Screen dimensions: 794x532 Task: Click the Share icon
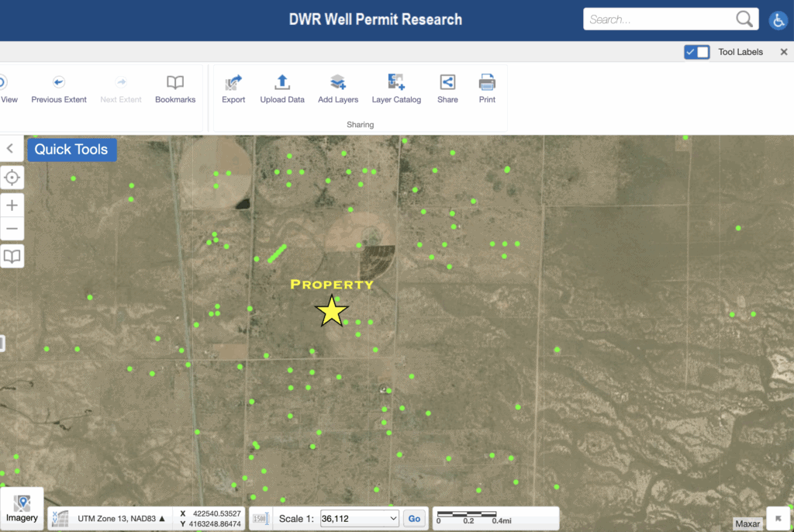pos(447,82)
